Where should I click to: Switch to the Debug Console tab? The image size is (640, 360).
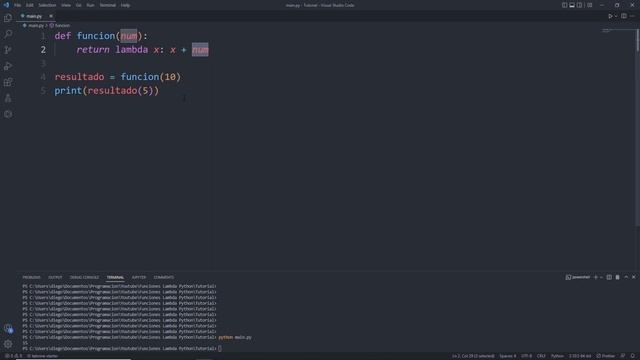tap(84, 277)
